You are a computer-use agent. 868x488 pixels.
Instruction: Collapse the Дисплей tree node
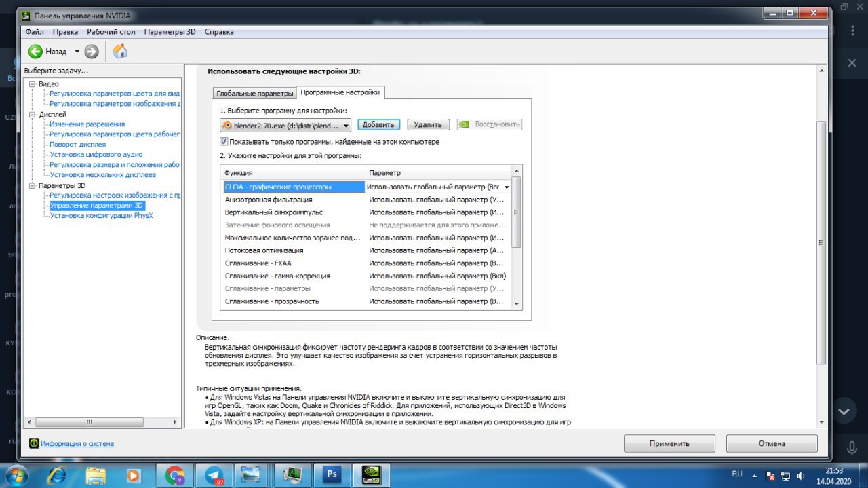(x=31, y=115)
